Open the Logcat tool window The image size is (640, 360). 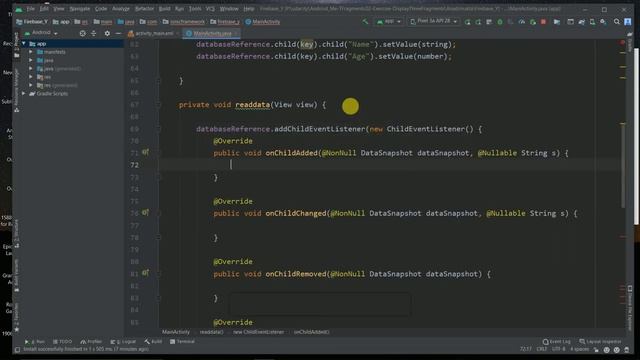[123, 342]
